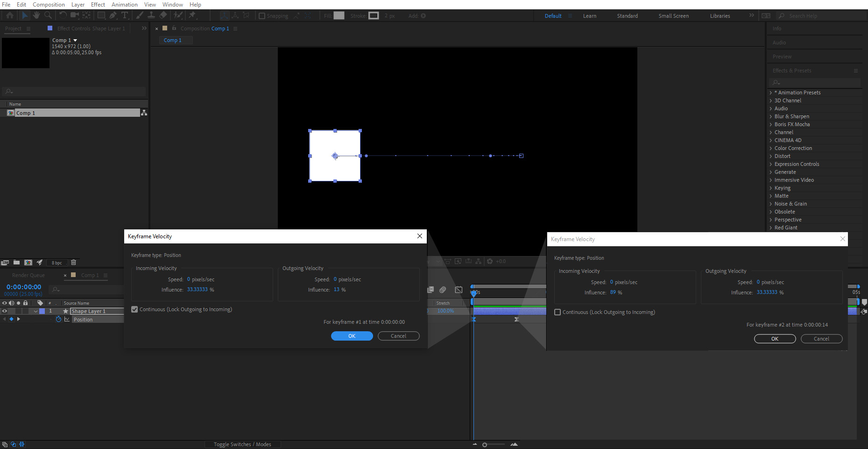Open Comp 1 dropdown arrow in Project panel
868x449 pixels.
coord(75,40)
